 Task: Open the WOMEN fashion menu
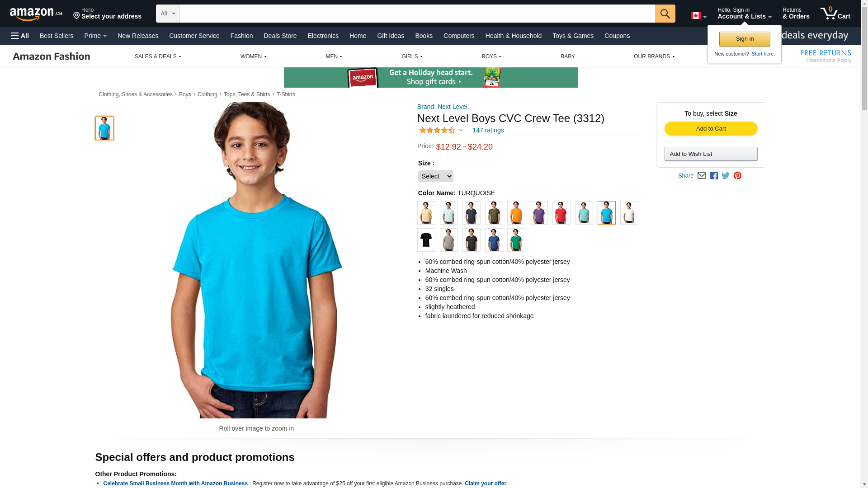pos(253,56)
